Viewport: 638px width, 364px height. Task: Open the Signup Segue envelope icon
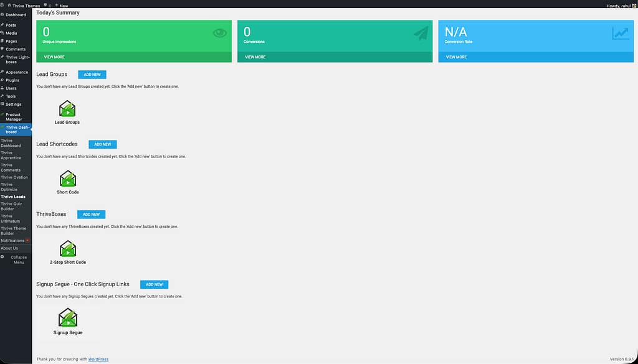[68, 318]
